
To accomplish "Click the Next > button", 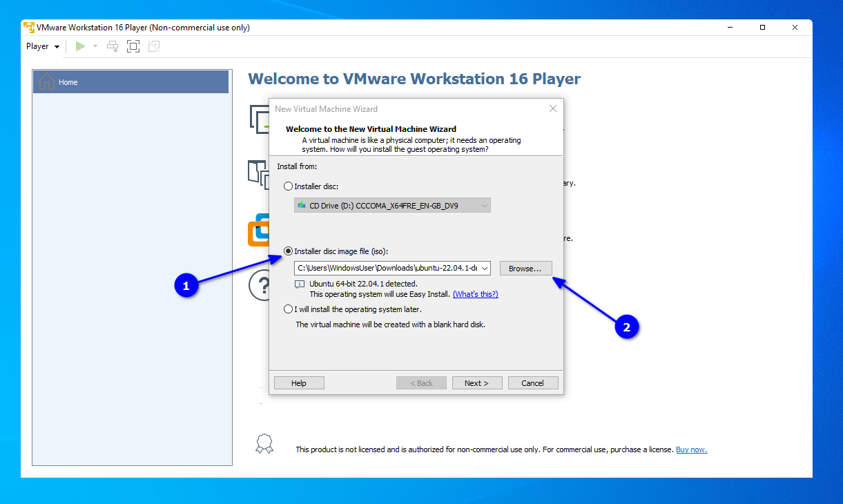I will click(x=476, y=383).
